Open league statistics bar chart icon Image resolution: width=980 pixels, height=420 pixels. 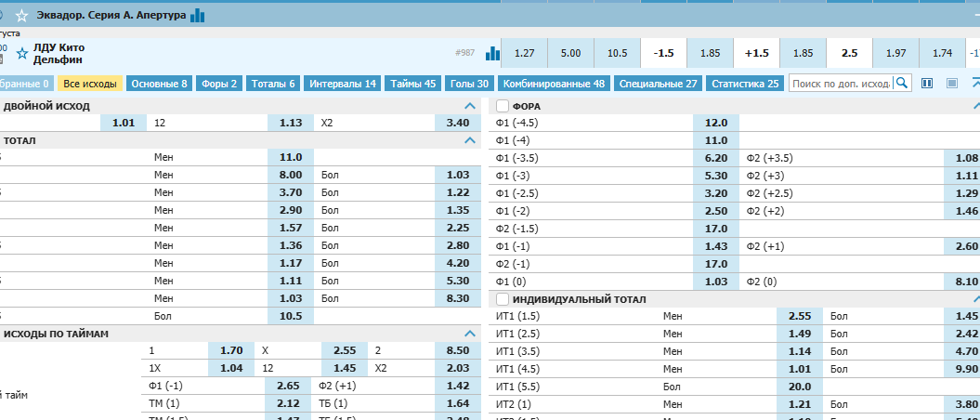198,15
